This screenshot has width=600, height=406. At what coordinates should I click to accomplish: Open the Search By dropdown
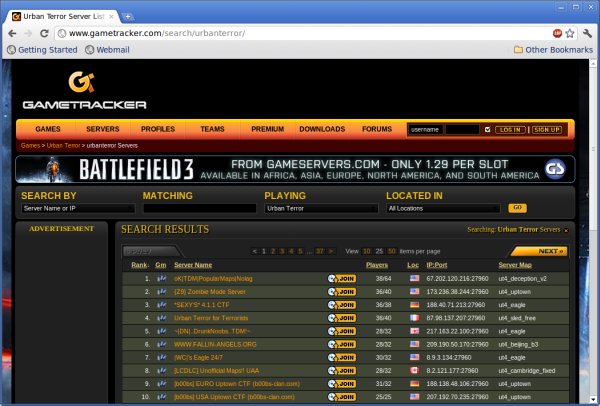tap(78, 209)
